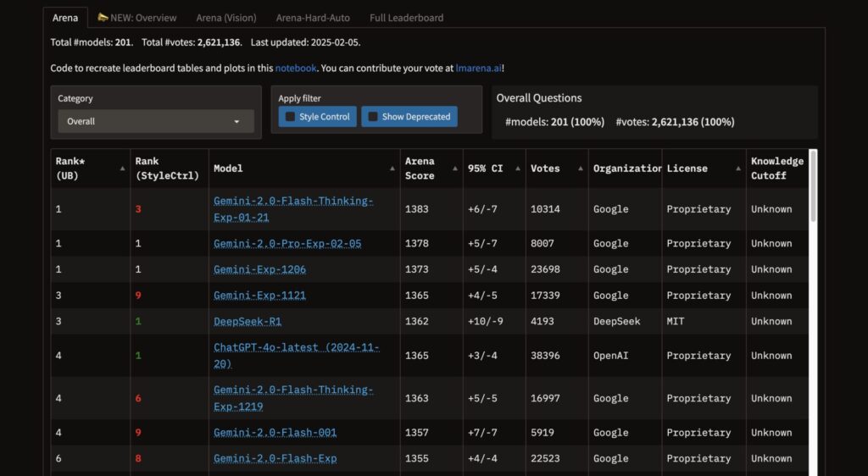Viewport: 868px width, 476px height.
Task: Open the NEW: Overview tab
Action: 136,17
